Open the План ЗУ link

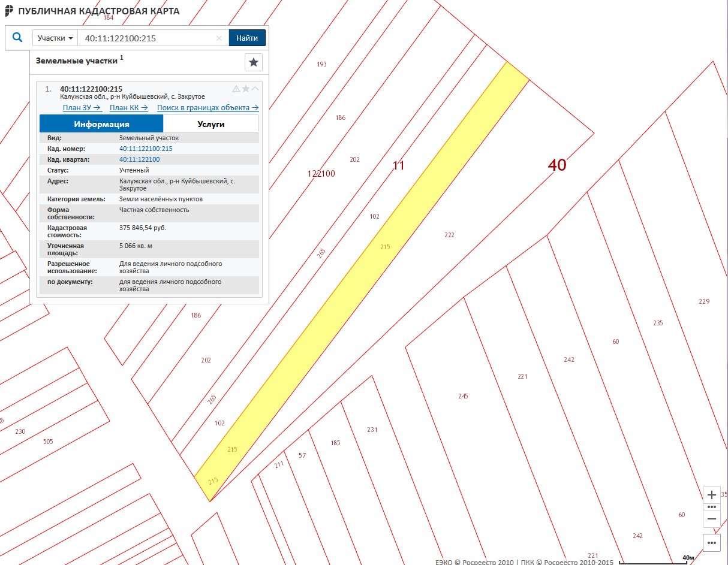pos(82,108)
